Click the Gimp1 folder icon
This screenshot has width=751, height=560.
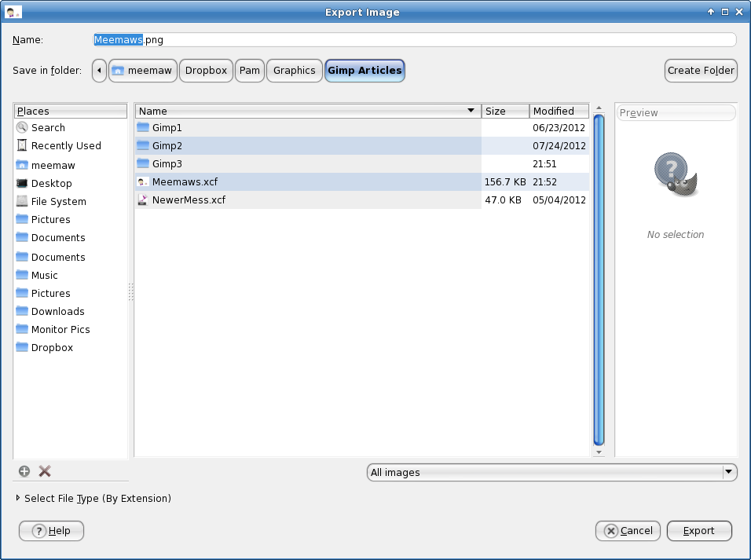point(143,127)
